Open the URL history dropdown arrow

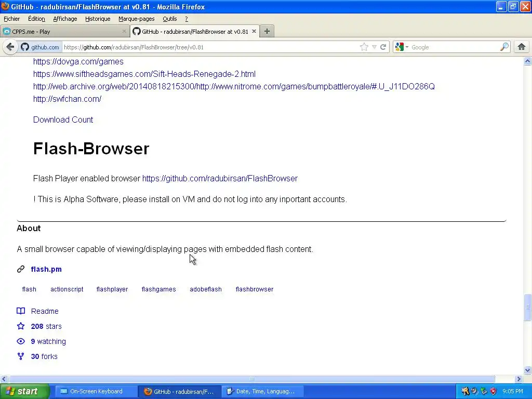(x=374, y=47)
